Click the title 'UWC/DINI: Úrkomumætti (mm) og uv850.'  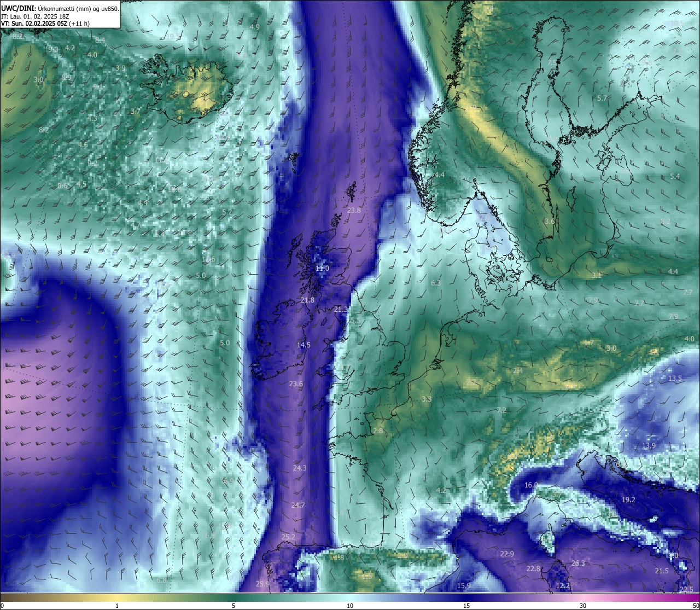pyautogui.click(x=60, y=8)
